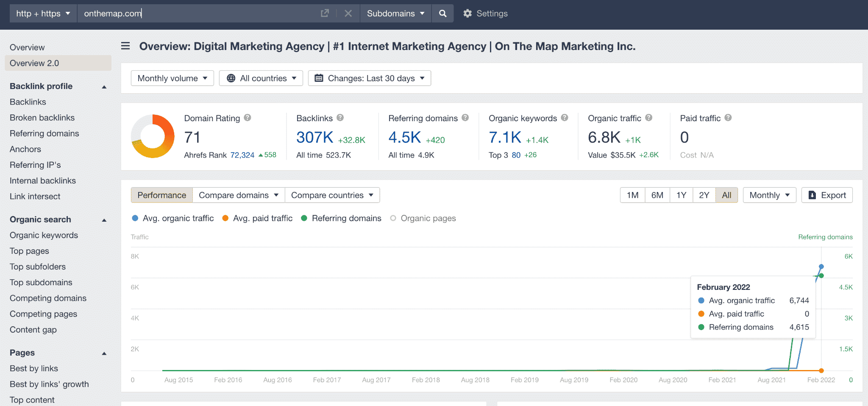Image resolution: width=868 pixels, height=406 pixels.
Task: Open help tooltip next to Paid traffic
Action: tap(728, 117)
